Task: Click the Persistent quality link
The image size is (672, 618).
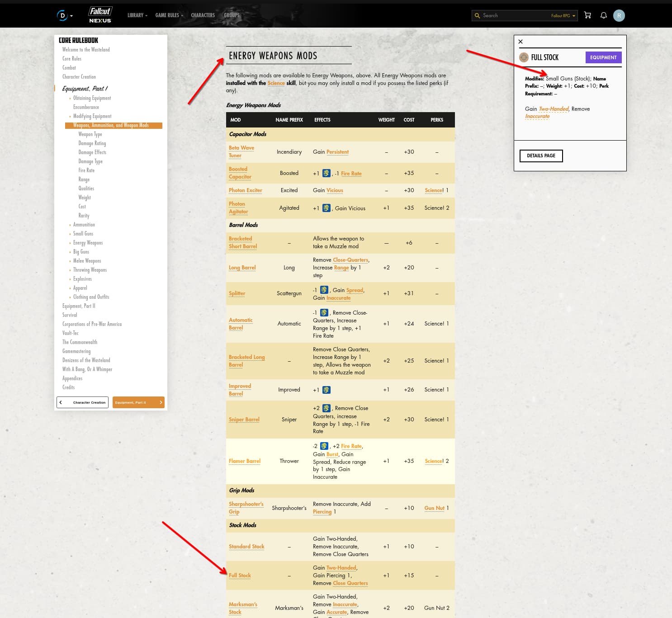Action: pyautogui.click(x=337, y=152)
